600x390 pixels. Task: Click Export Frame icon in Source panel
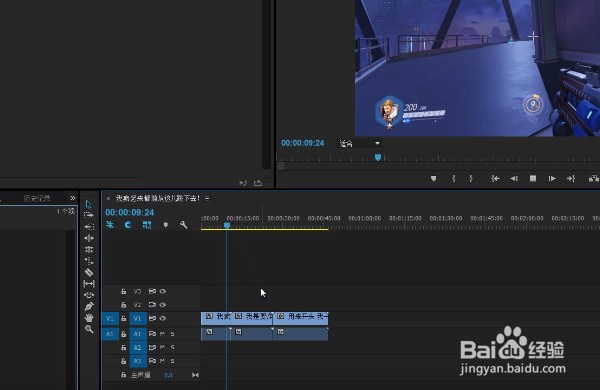(x=258, y=183)
